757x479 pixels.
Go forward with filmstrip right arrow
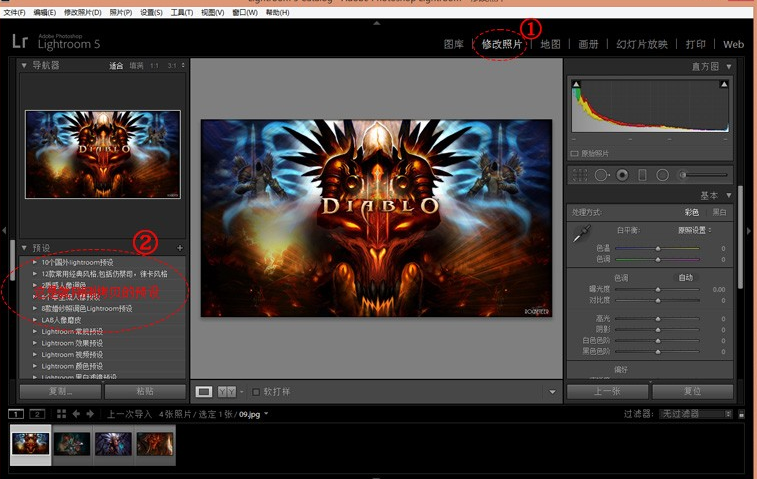tap(90, 414)
